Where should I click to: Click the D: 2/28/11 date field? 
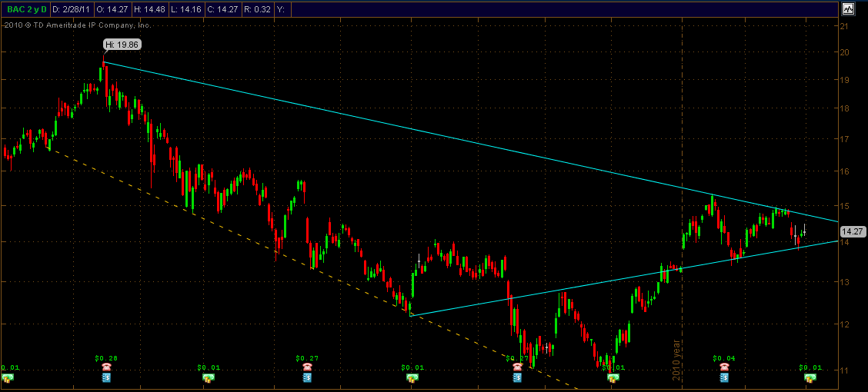(71, 9)
